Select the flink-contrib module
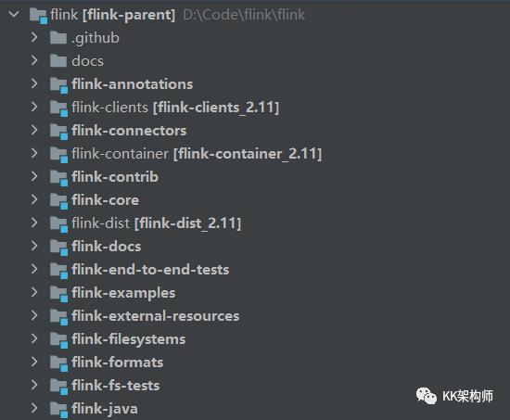The width and height of the screenshot is (510, 420). [115, 177]
